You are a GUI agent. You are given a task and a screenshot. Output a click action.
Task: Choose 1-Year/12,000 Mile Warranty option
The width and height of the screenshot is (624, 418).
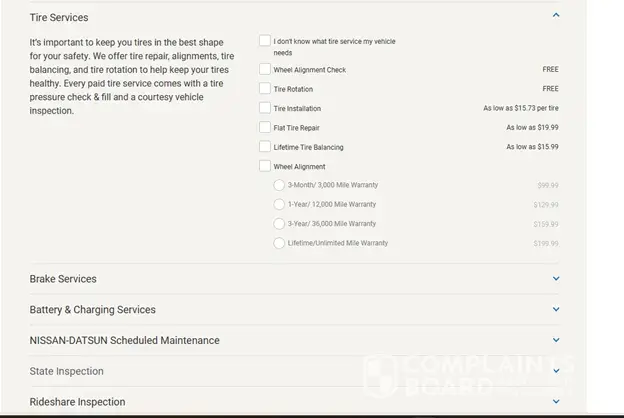click(279, 204)
